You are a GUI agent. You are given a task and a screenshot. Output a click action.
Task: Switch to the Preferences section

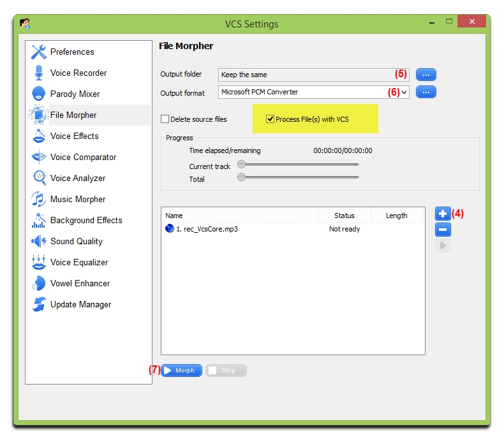click(72, 52)
